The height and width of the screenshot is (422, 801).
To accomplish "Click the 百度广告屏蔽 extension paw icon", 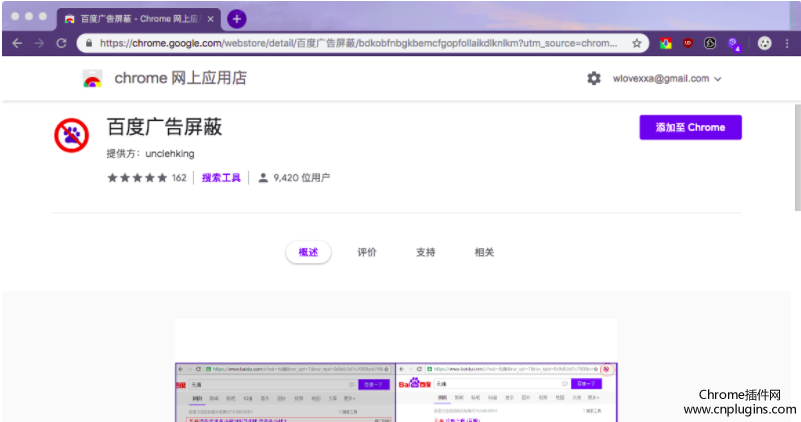I will pyautogui.click(x=72, y=135).
